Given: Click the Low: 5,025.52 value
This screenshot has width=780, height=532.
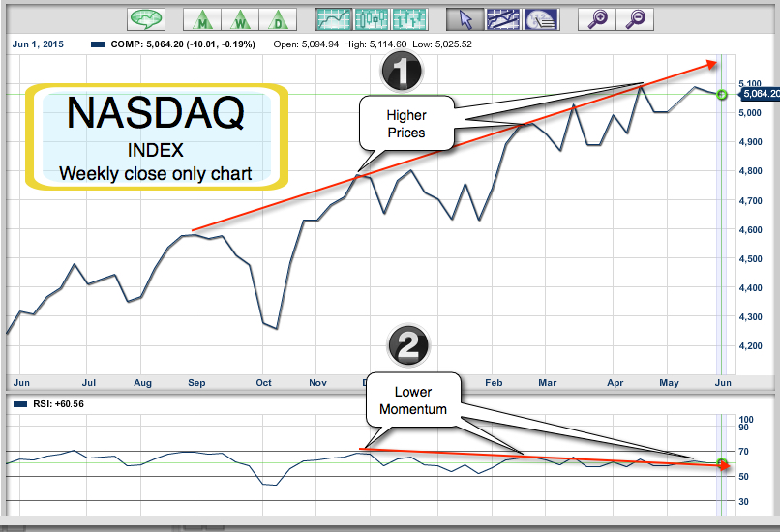Looking at the screenshot, I should coord(442,44).
